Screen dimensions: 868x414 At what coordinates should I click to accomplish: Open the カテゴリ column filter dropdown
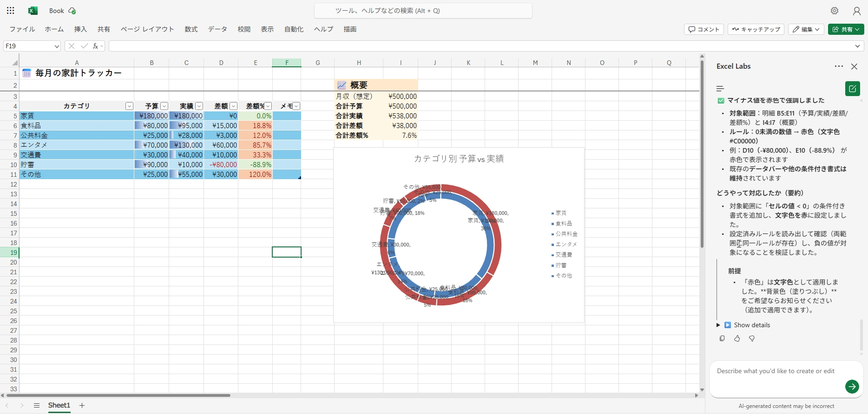(x=129, y=106)
